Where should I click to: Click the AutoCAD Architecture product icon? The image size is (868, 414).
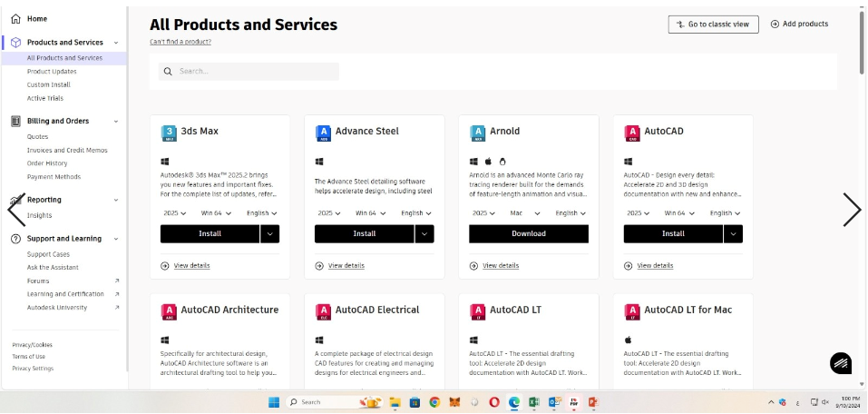(x=169, y=311)
